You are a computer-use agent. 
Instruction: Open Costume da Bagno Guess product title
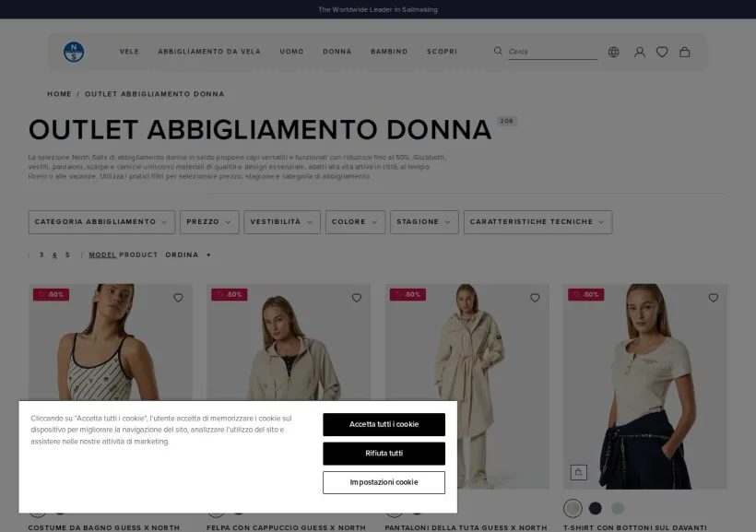point(103,527)
